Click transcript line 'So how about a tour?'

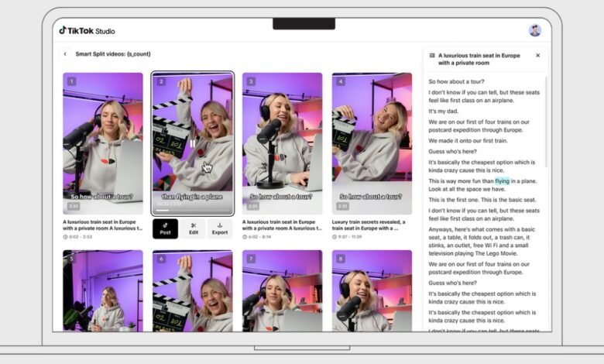coord(456,81)
